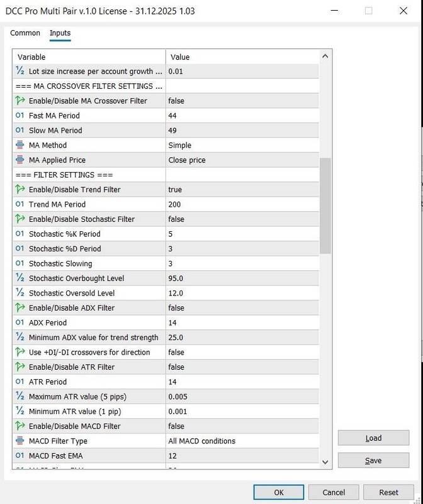Close the DCC Pro dialog window
Image resolution: width=423 pixels, height=504 pixels.
(x=403, y=11)
